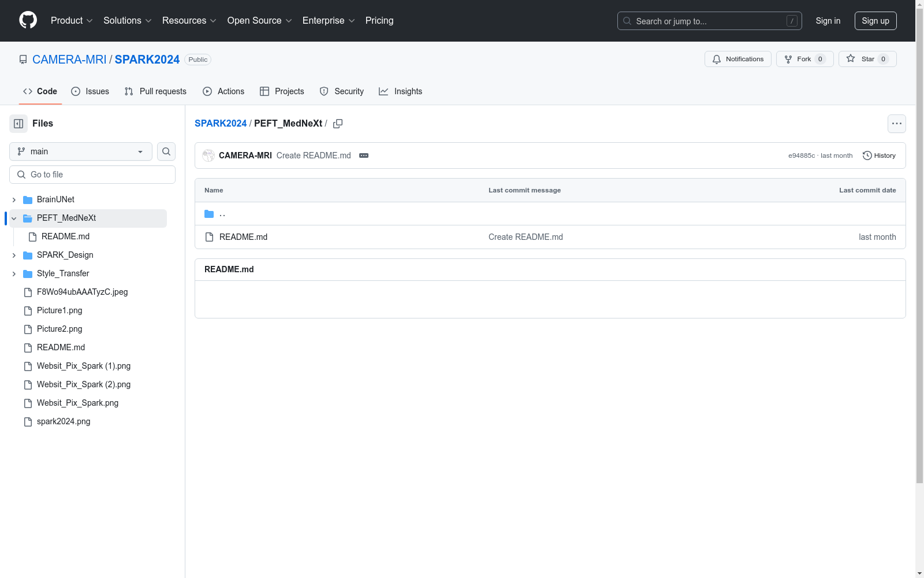Collapse the file tree side panel icon
The width and height of the screenshot is (924, 578).
pos(18,124)
